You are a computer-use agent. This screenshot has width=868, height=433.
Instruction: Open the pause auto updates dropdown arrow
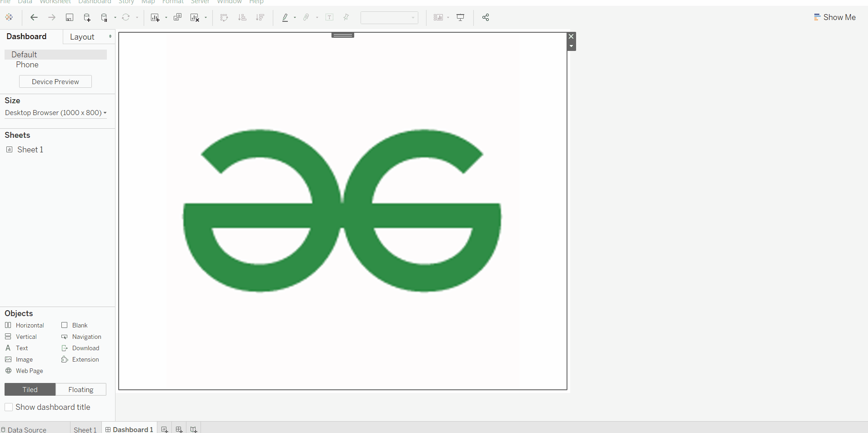point(115,18)
